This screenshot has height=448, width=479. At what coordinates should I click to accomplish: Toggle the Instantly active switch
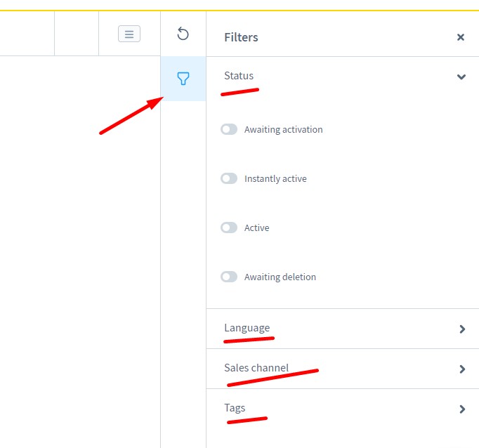229,178
